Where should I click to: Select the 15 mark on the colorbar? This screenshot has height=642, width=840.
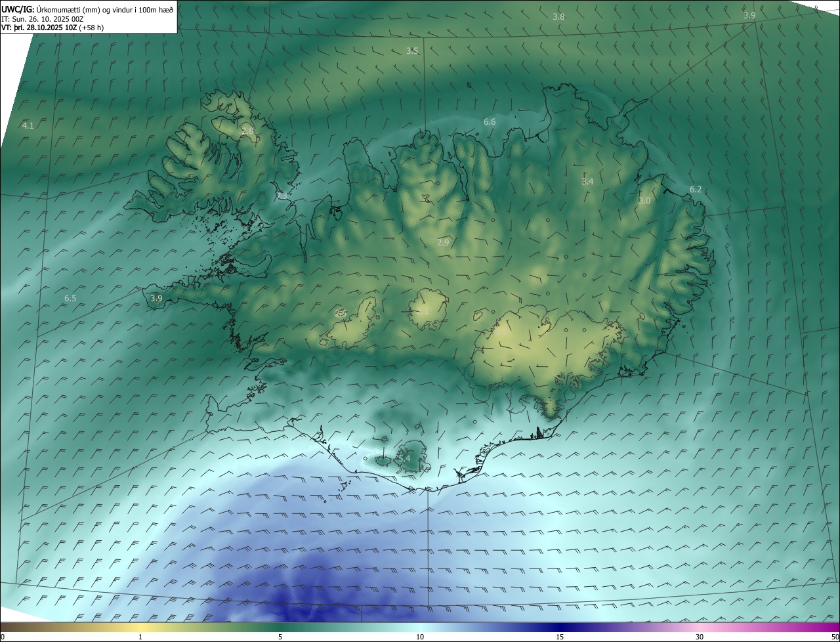click(x=560, y=637)
